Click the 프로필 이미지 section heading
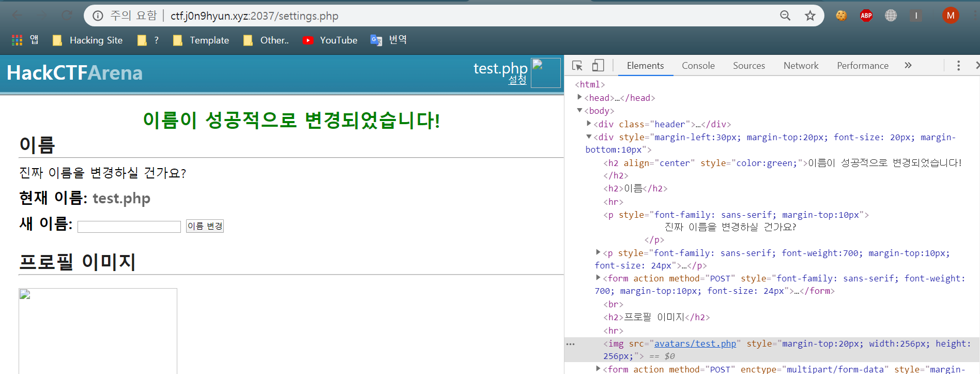This screenshot has height=374, width=980. click(x=78, y=262)
